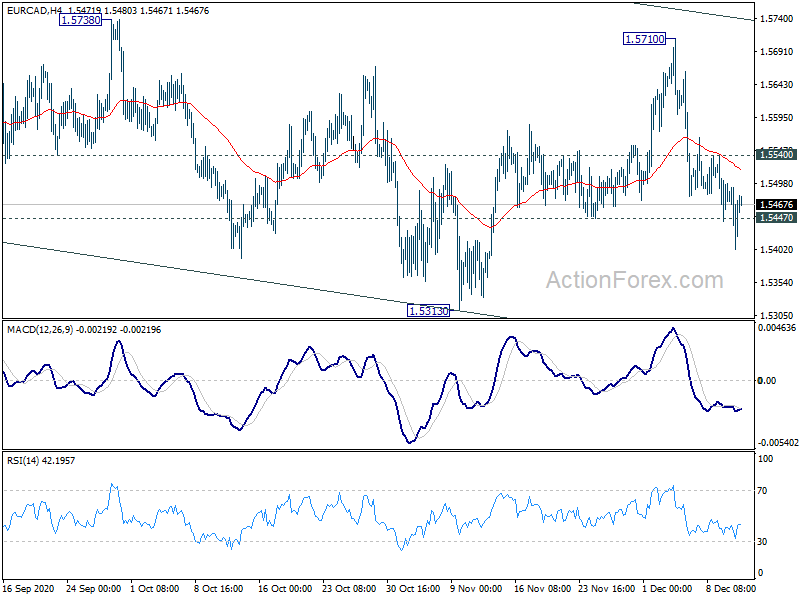Screen dimensions: 800x600
Task: Click the current price tag 1.54676
Action: [777, 204]
